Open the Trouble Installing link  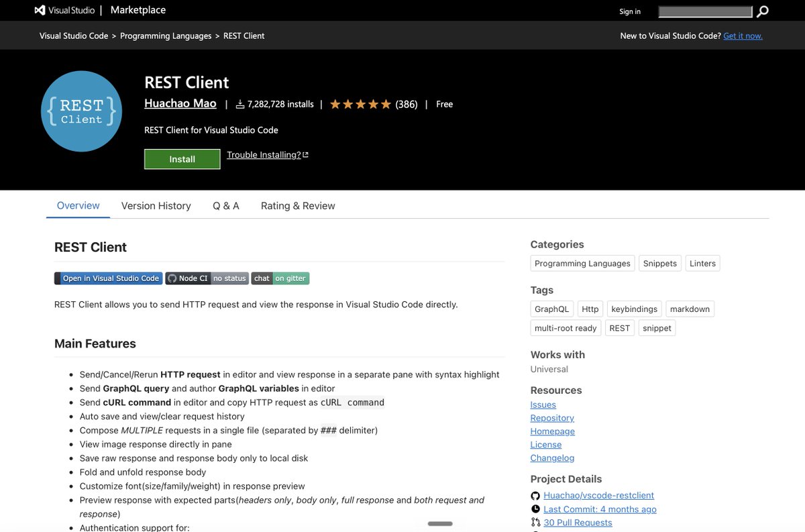click(268, 155)
